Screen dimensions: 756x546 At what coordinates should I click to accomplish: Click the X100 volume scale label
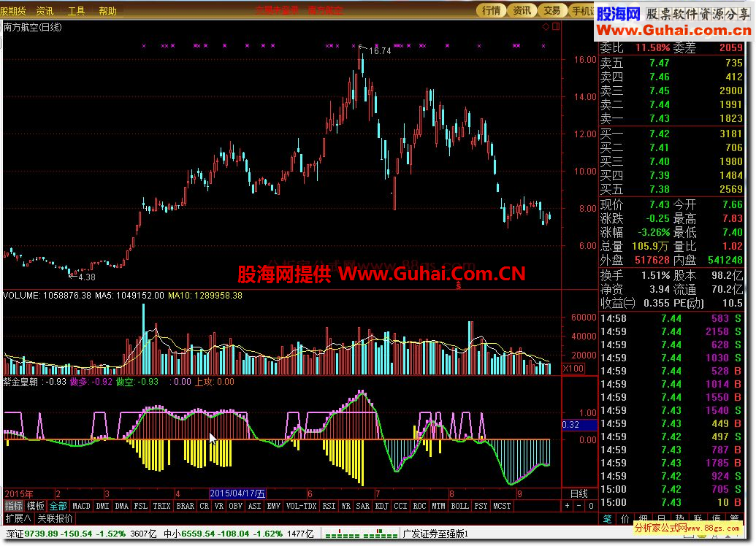coord(573,369)
